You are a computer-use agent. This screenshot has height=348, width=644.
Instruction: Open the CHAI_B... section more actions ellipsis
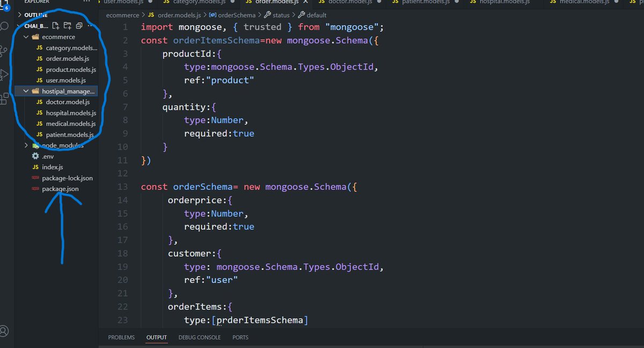pos(89,26)
